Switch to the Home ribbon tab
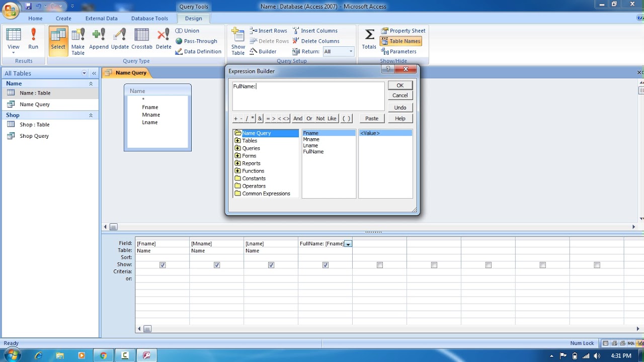Screen dimensions: 644x362 35,19
